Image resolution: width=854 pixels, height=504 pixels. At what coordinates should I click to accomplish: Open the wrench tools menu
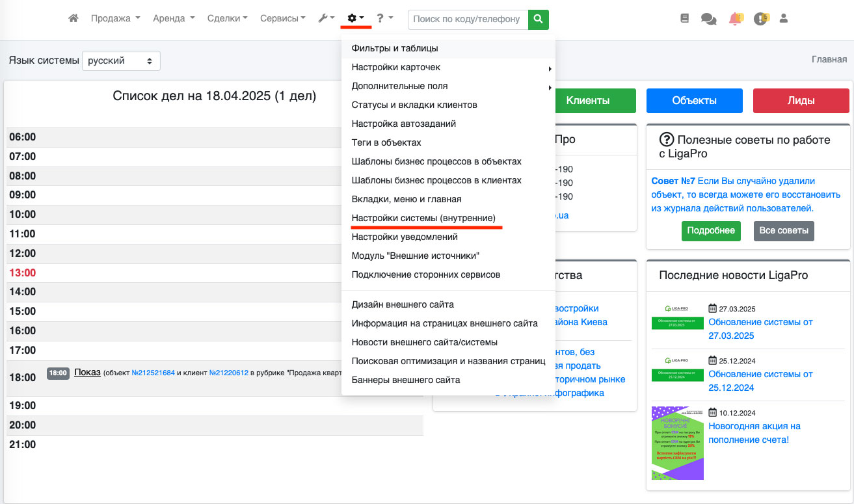pos(326,19)
